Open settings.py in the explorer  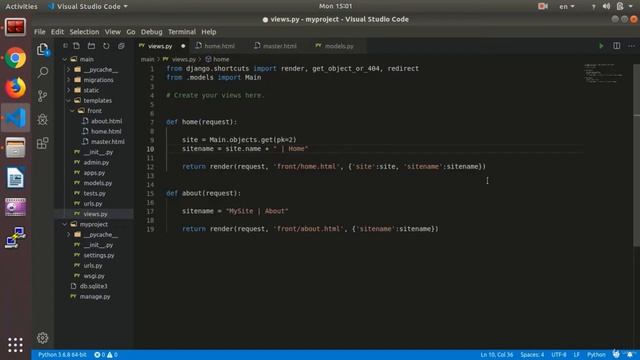click(99, 256)
